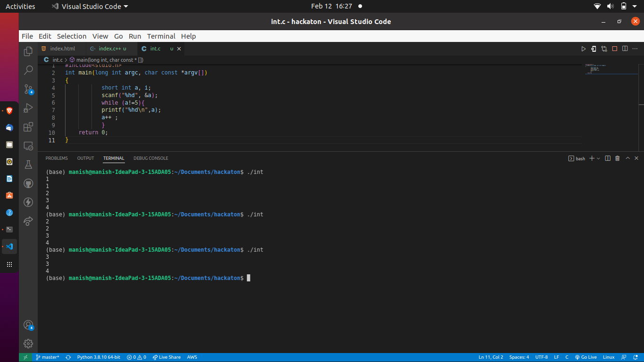The image size is (644, 362).
Task: Open Accounts menu in activity bar
Action: 28,325
